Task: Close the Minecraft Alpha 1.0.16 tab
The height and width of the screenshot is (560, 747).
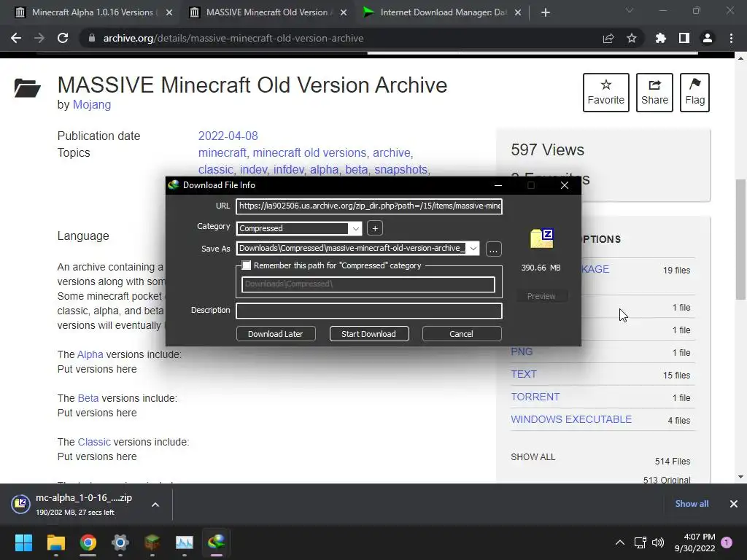Action: [169, 13]
